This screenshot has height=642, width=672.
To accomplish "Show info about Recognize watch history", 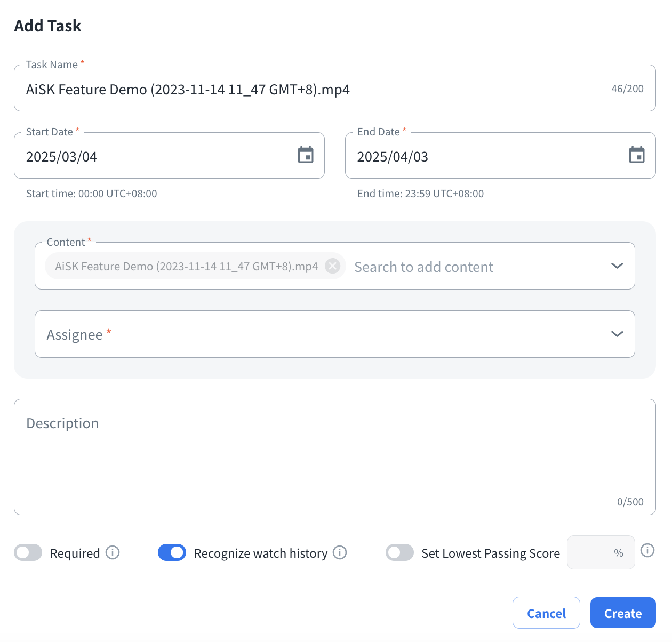I will click(x=340, y=553).
